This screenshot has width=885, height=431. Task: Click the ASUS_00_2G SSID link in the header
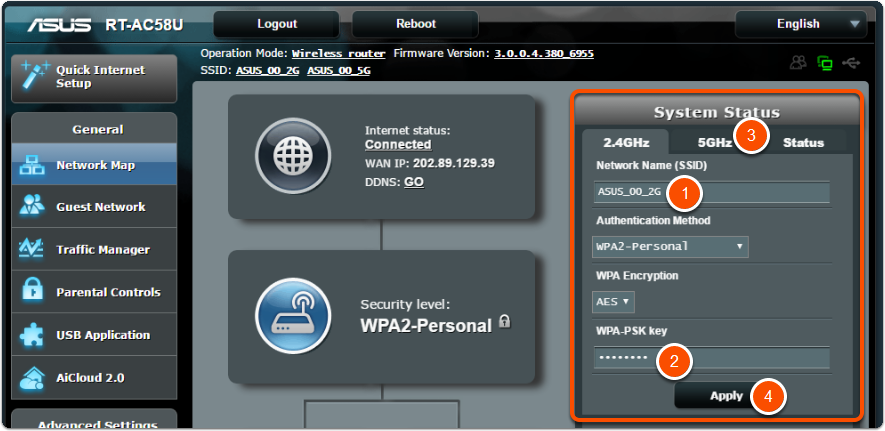click(268, 71)
